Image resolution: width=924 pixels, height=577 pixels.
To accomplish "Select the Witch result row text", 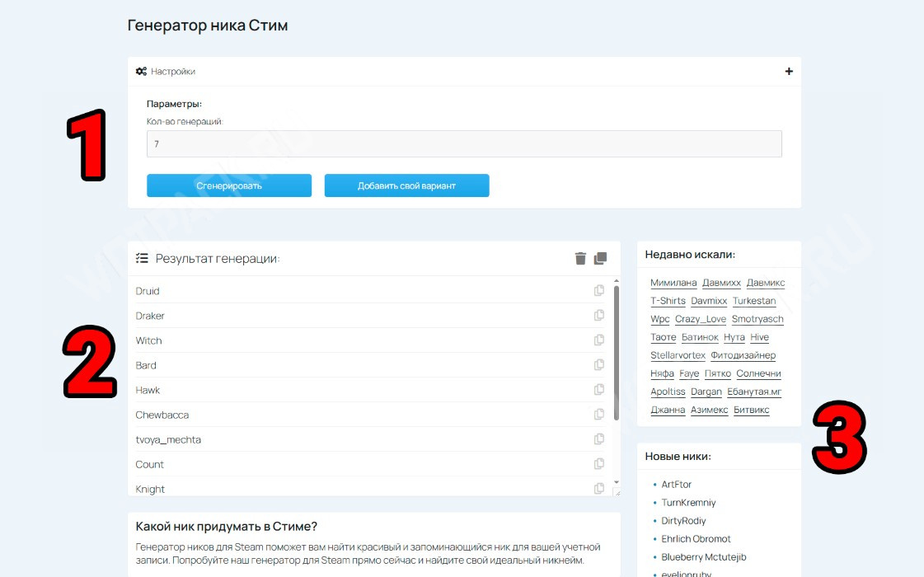I will [x=148, y=340].
